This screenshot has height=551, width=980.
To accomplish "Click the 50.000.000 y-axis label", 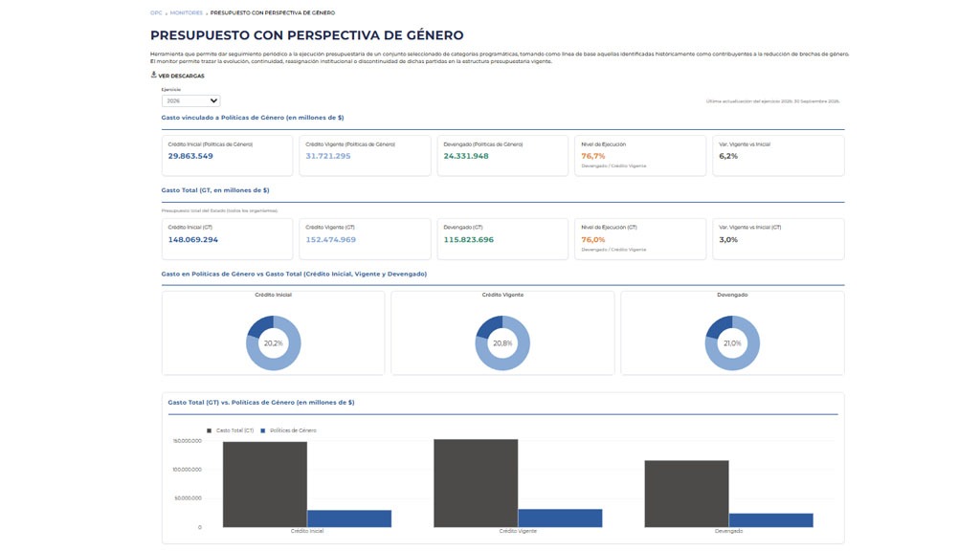I will [x=189, y=498].
